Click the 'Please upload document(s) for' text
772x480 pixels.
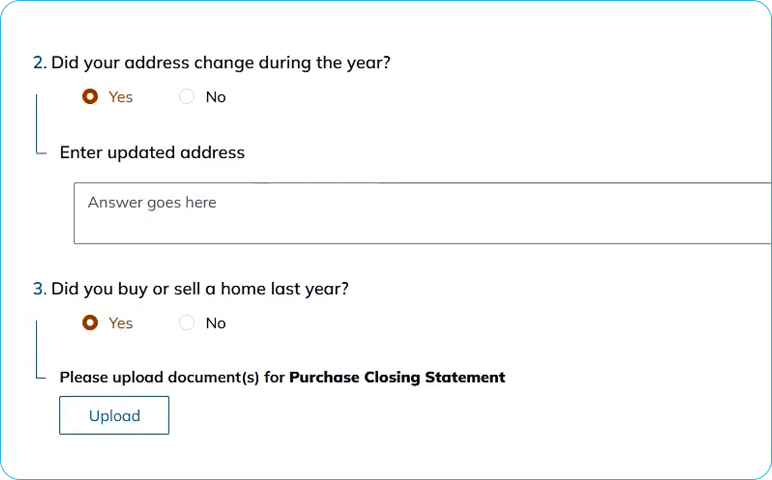(172, 377)
